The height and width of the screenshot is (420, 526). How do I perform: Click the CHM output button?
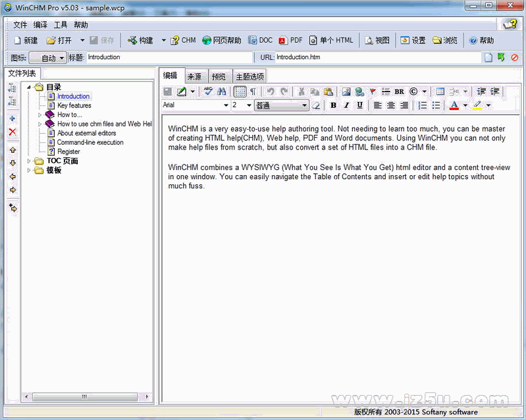click(183, 41)
